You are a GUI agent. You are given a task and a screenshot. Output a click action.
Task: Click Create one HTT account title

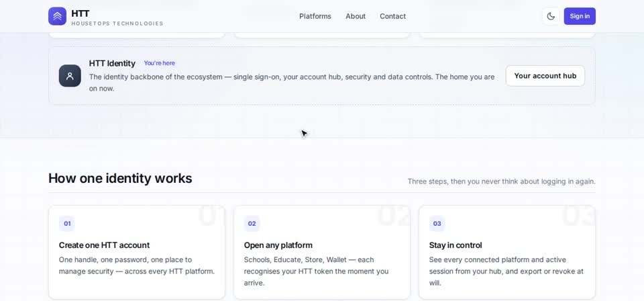tap(105, 245)
